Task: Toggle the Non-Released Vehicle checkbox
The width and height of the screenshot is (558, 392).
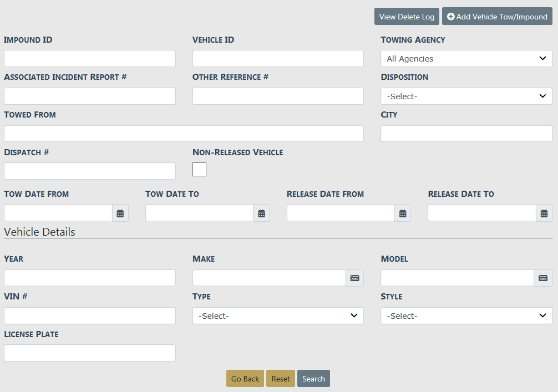Action: point(199,170)
